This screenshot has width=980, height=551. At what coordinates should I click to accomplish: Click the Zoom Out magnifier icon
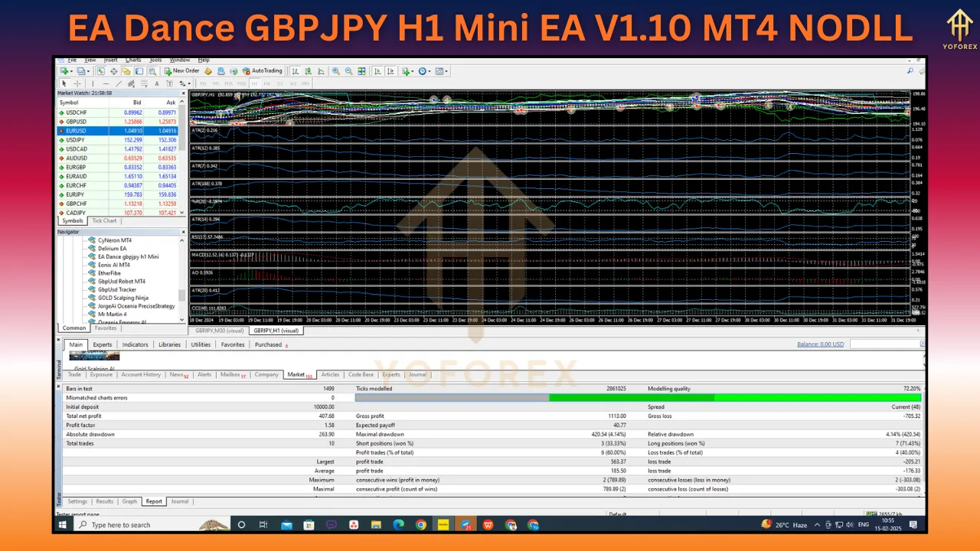pos(349,70)
